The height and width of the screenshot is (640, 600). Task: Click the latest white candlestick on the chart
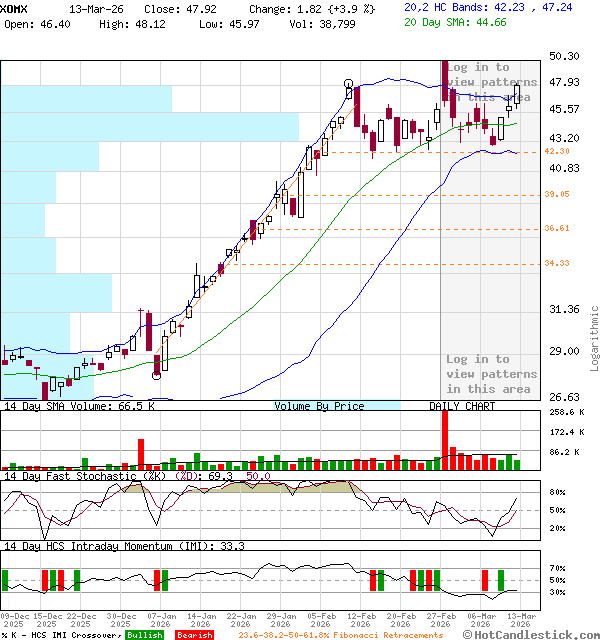point(517,93)
